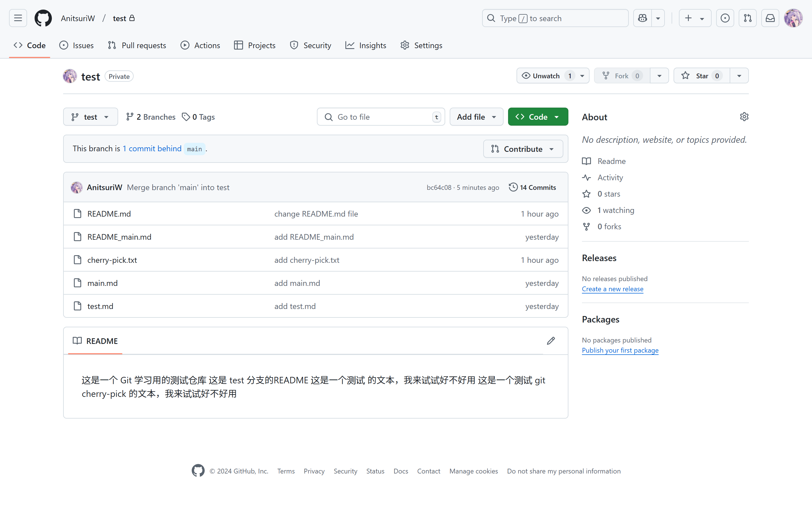The height and width of the screenshot is (507, 812).
Task: Open the hamburger navigation menu
Action: pyautogui.click(x=18, y=18)
